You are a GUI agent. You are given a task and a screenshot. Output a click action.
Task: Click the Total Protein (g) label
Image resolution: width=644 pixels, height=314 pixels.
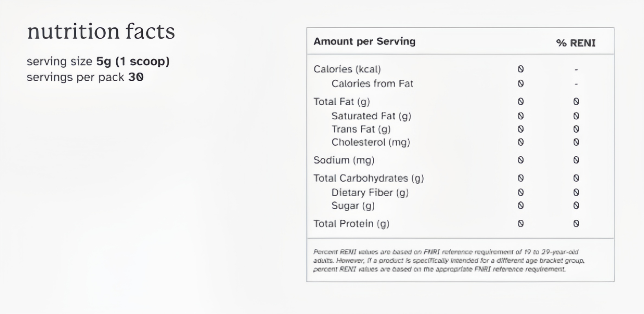tap(351, 224)
